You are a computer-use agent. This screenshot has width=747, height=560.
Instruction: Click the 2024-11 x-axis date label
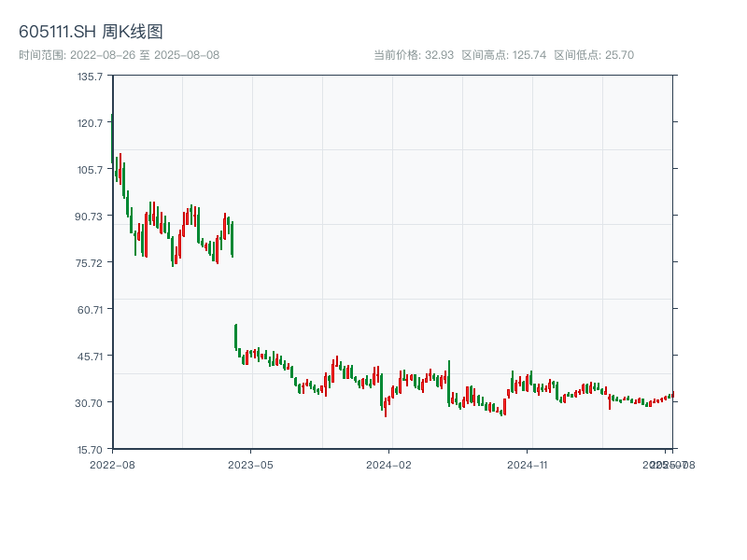click(x=528, y=464)
